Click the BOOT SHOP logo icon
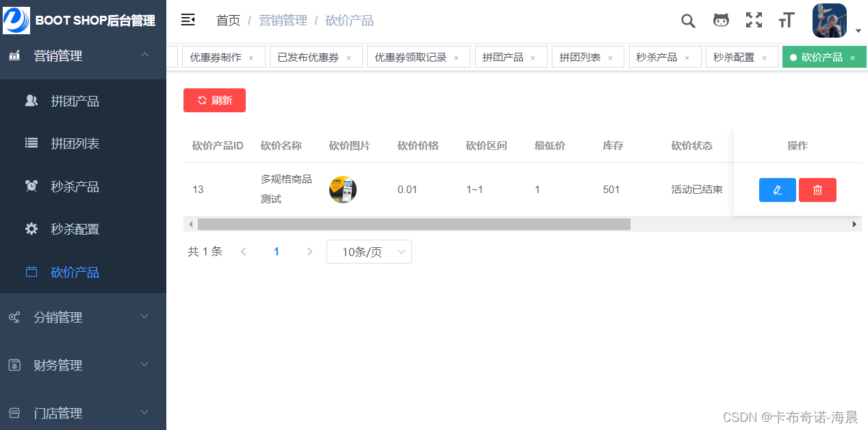 [x=16, y=20]
